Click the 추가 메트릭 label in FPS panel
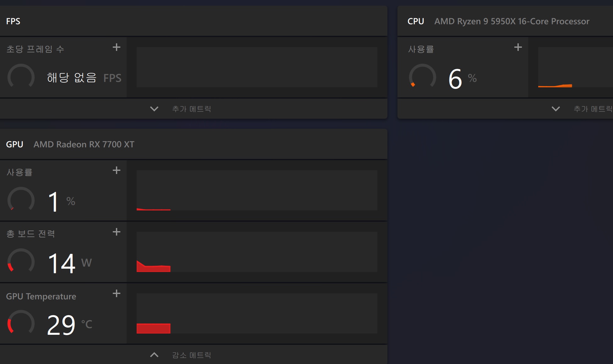The width and height of the screenshot is (613, 364). [x=191, y=109]
